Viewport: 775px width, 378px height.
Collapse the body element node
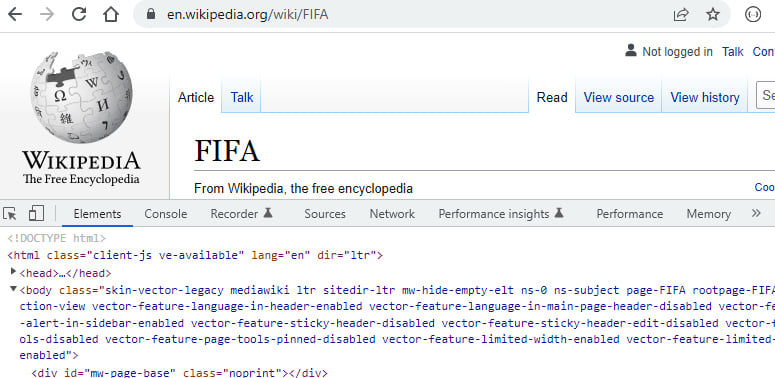click(13, 288)
